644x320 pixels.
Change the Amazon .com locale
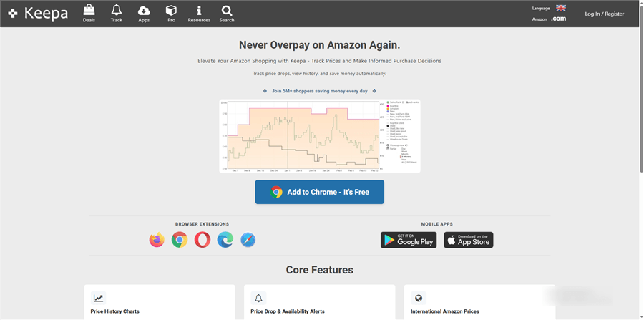point(558,19)
